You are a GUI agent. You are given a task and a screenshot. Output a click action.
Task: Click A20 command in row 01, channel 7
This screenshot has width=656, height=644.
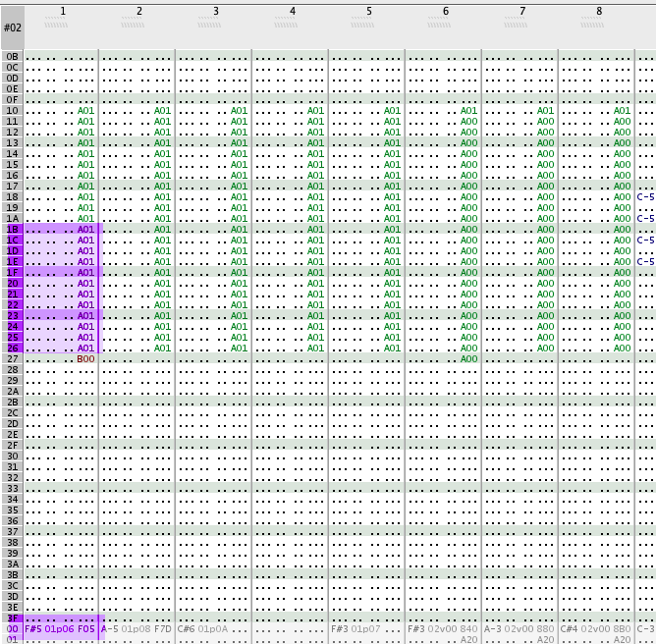[546, 639]
